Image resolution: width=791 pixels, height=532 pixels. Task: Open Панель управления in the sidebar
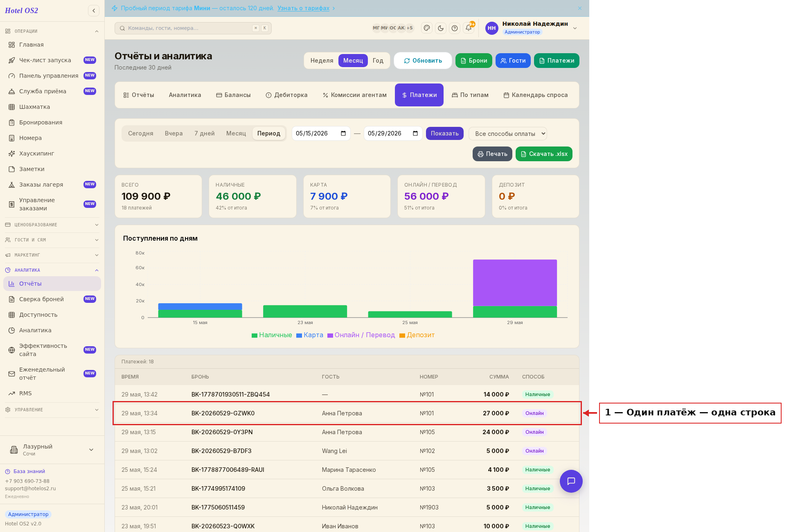pyautogui.click(x=52, y=76)
